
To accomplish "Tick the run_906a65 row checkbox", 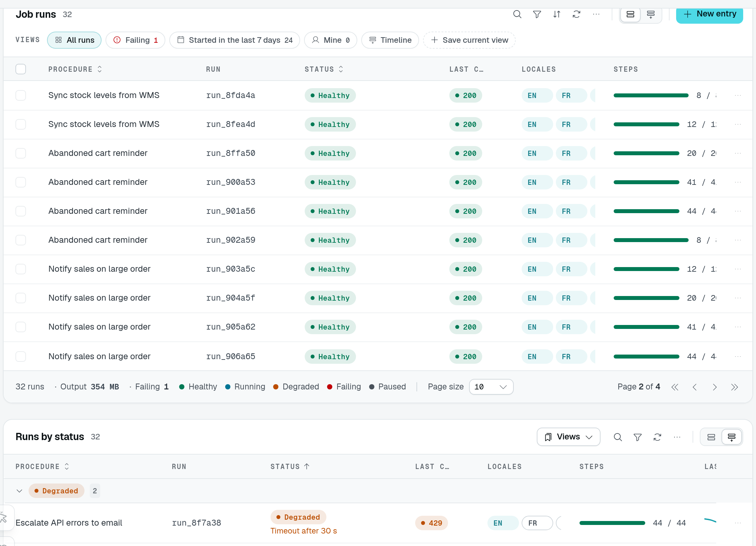I will (21, 357).
